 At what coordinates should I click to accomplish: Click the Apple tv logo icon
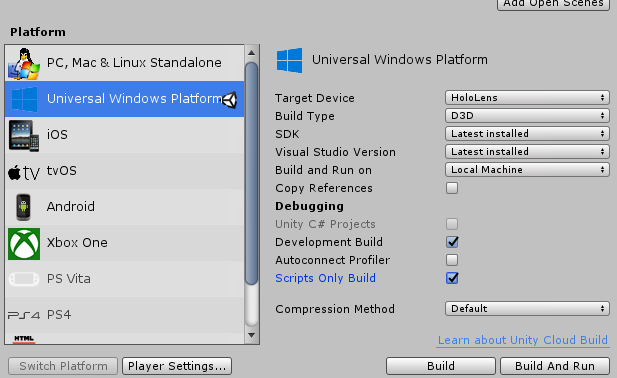(24, 172)
